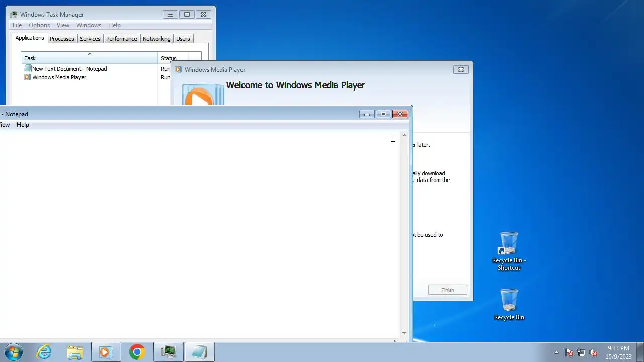
Task: Open the muted volume tray icon
Action: pyautogui.click(x=593, y=352)
